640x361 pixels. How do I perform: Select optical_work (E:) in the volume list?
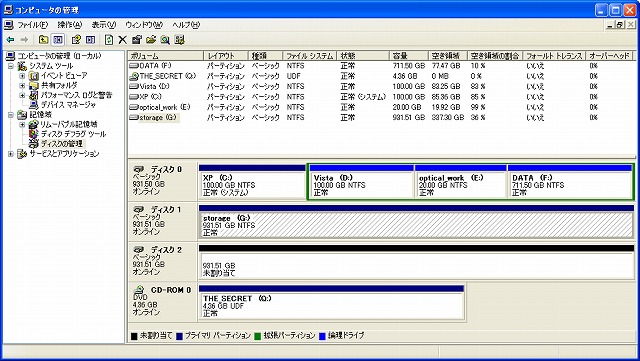[x=165, y=107]
